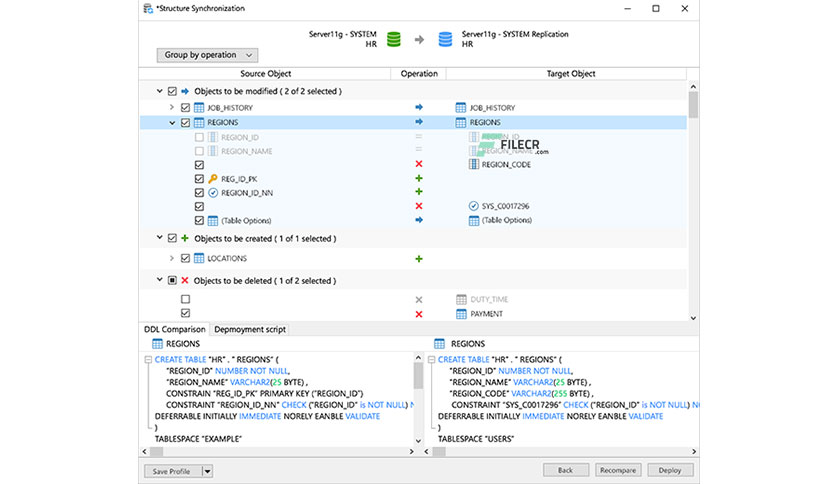Select the SYS_C0017296 target row text

(x=505, y=206)
